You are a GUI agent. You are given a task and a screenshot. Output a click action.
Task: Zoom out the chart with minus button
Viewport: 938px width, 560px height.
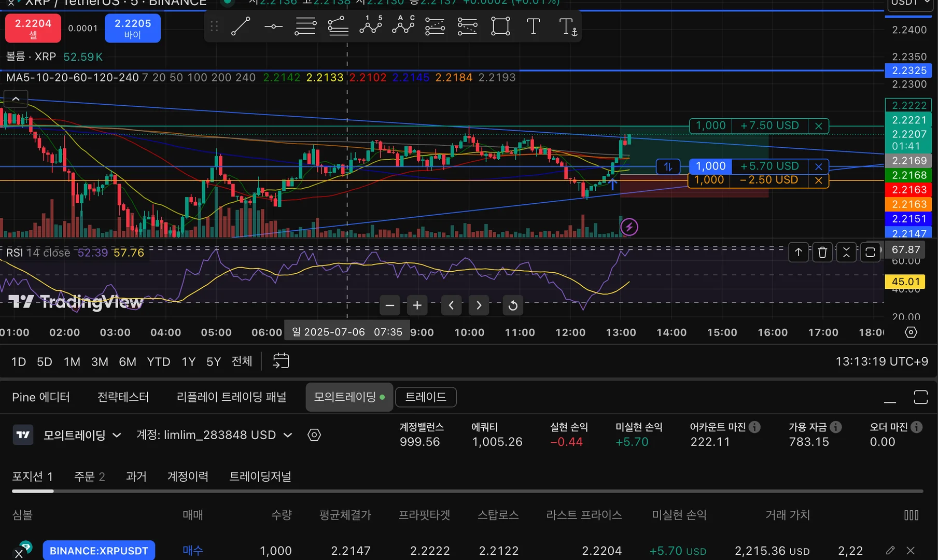[x=390, y=305]
